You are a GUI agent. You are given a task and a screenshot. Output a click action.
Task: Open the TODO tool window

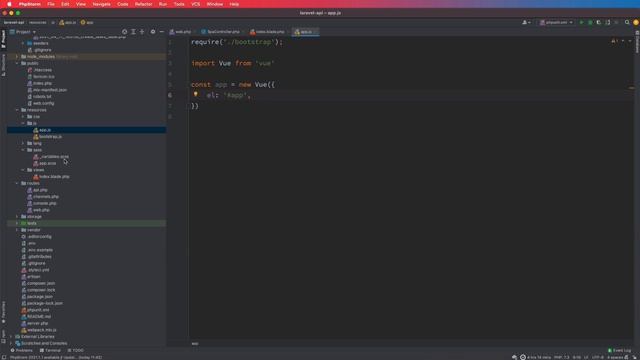(x=76, y=350)
